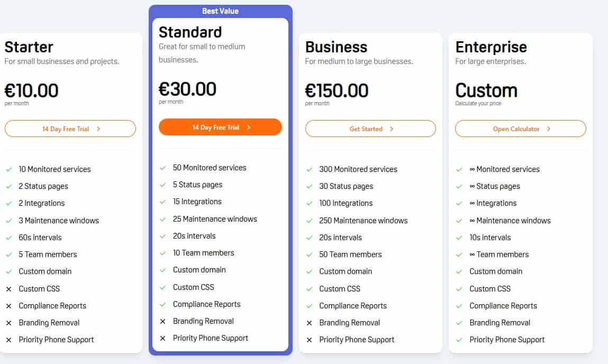Click the X beside Priority Phone Support in Business
The image size is (608, 364).
310,340
